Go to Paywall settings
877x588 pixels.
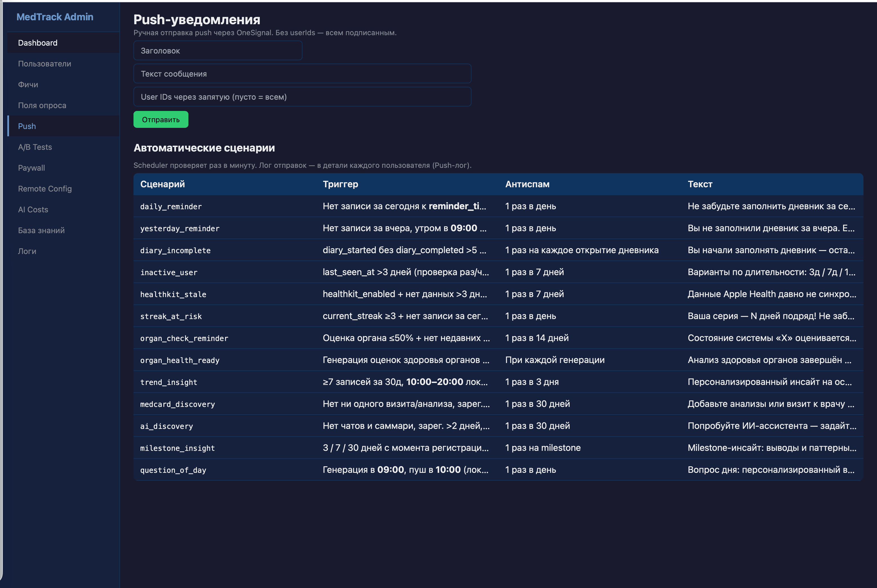[x=31, y=168]
